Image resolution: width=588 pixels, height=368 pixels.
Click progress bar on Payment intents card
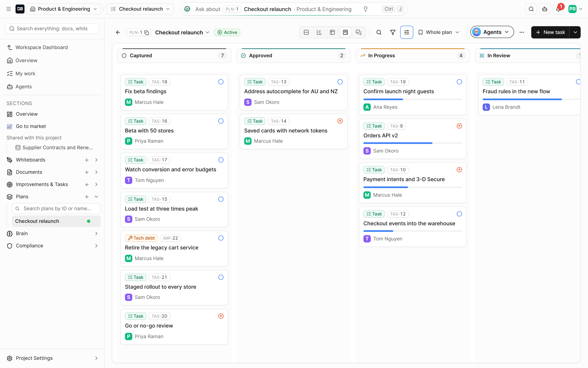(x=413, y=187)
